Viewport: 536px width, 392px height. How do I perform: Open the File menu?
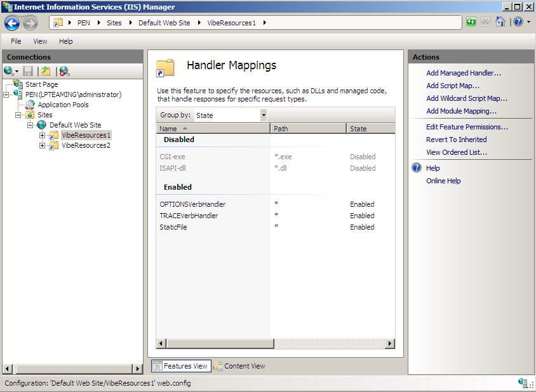[16, 41]
